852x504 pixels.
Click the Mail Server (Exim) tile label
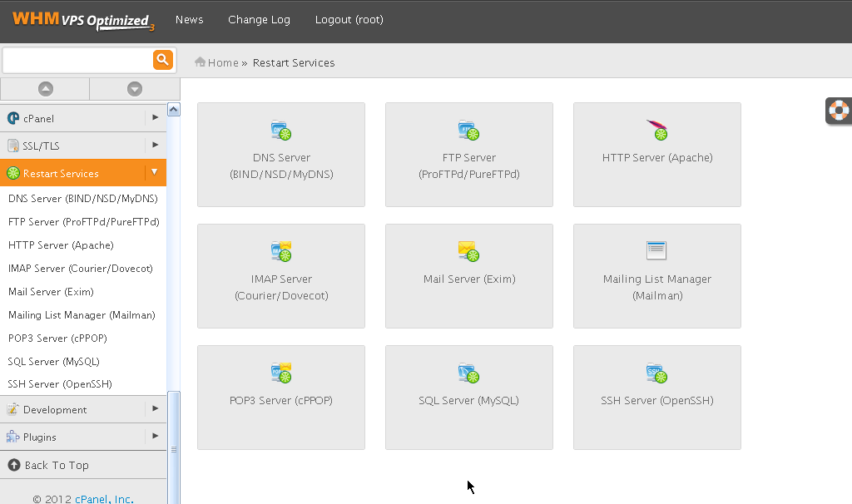pyautogui.click(x=469, y=279)
